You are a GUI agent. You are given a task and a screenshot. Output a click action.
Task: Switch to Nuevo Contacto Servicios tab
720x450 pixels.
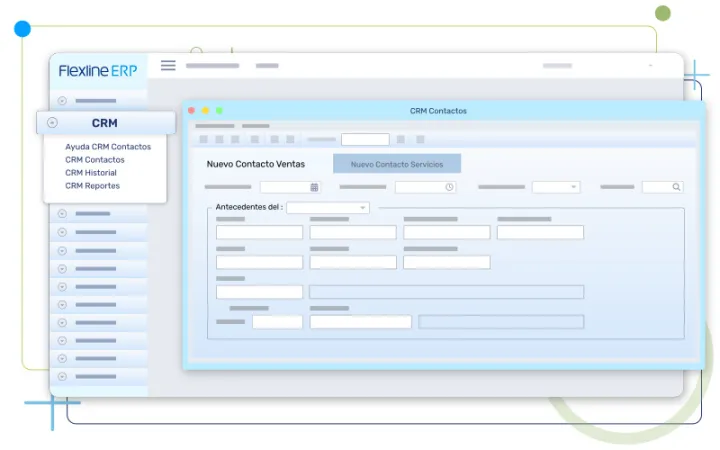click(x=396, y=164)
